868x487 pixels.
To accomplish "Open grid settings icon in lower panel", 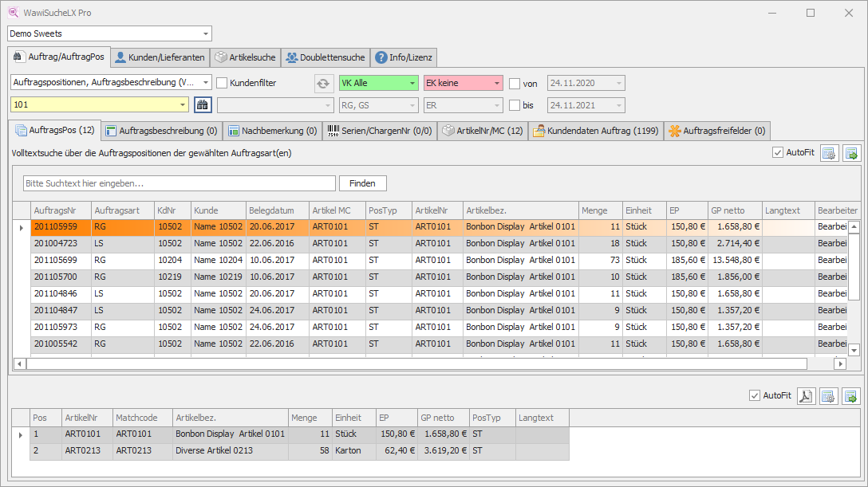I will pyautogui.click(x=828, y=396).
